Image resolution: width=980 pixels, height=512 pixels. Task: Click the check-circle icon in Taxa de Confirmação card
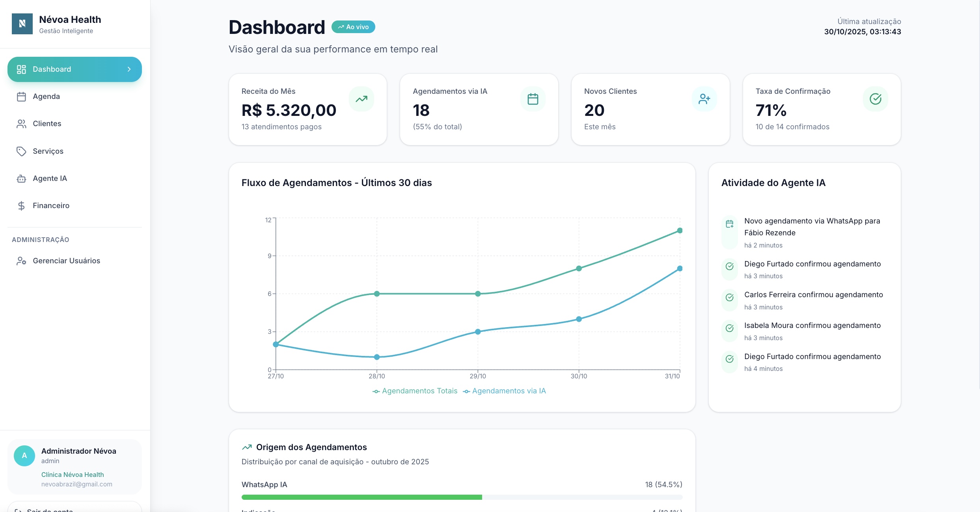[x=875, y=99]
